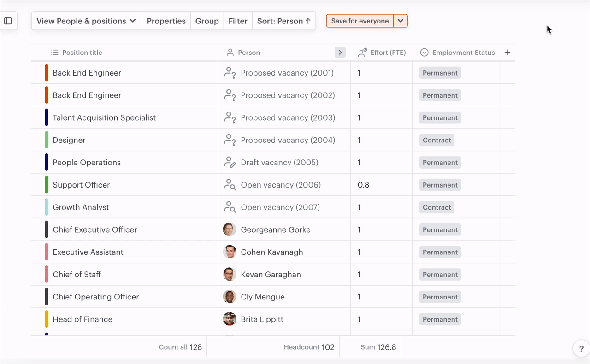Click Cly Mengue's profile photo

click(230, 297)
